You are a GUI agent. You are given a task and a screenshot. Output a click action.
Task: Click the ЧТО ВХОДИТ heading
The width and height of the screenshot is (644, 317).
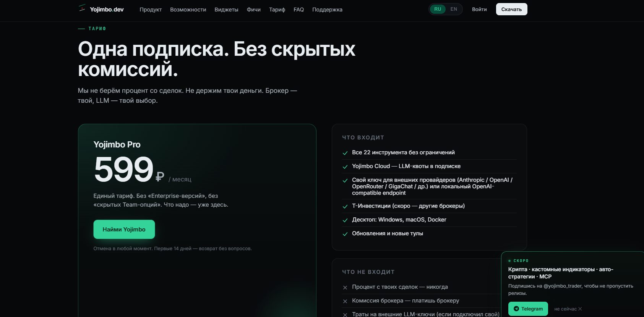363,137
